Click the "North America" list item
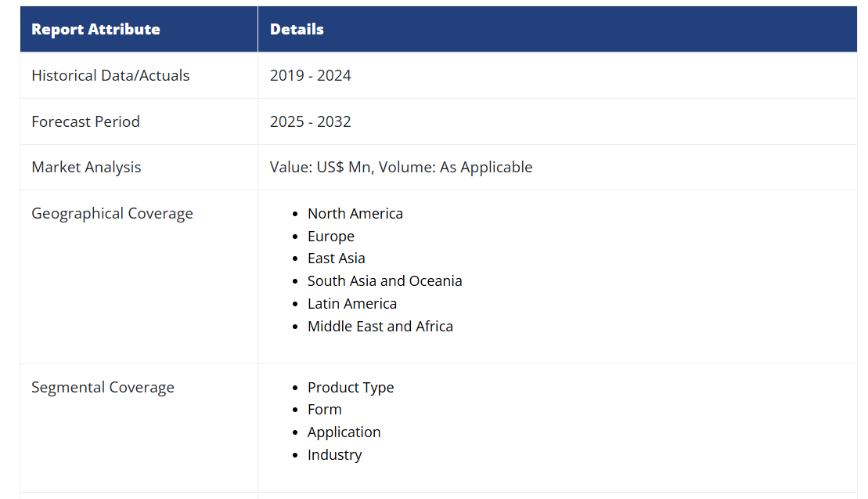The width and height of the screenshot is (868, 499). click(355, 214)
